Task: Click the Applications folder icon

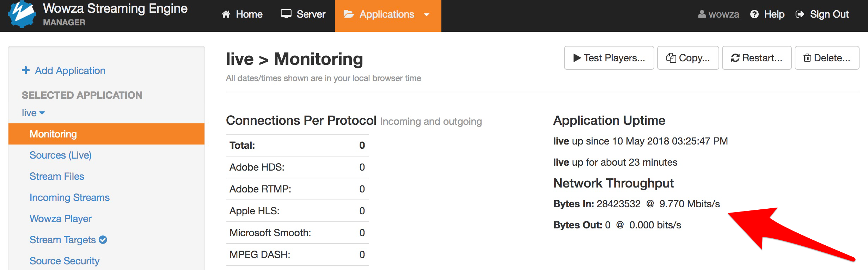Action: pyautogui.click(x=349, y=14)
